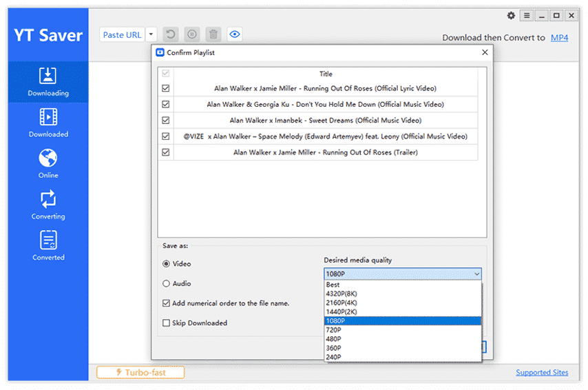Switch to the Converting section

point(48,205)
